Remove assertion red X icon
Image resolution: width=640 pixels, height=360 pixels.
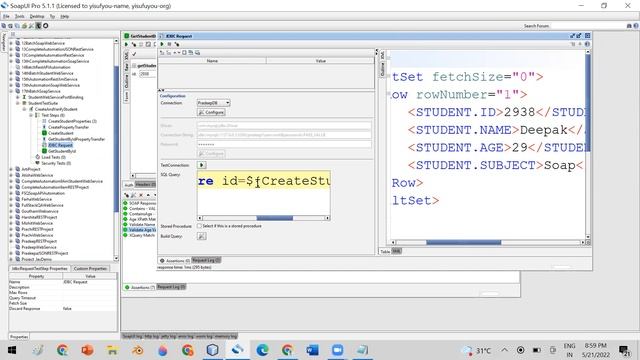[x=141, y=196]
